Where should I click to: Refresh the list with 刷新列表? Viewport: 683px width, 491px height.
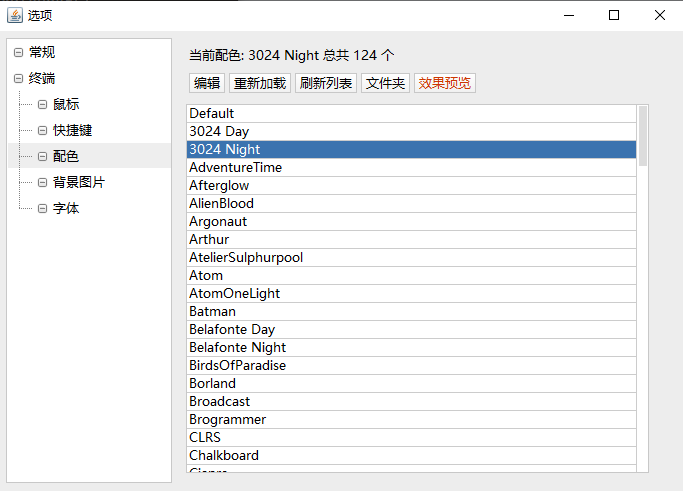pyautogui.click(x=326, y=83)
